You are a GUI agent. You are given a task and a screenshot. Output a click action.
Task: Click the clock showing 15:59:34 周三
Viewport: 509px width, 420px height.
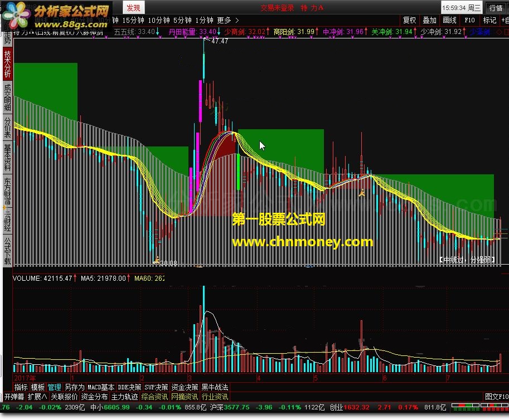coord(461,8)
